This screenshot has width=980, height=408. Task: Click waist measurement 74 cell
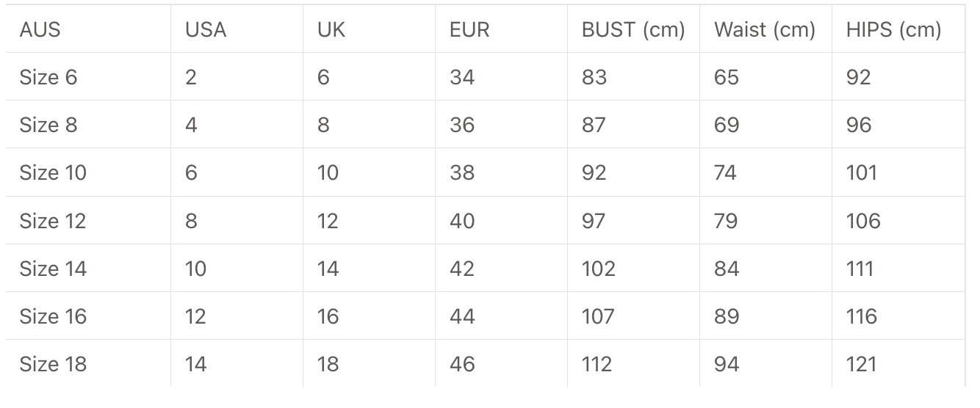[x=726, y=173]
